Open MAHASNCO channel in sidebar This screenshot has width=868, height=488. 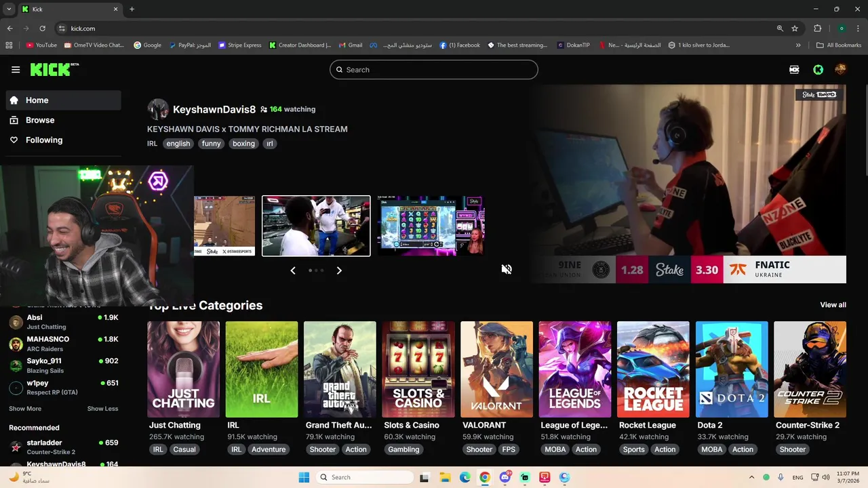coord(63,344)
